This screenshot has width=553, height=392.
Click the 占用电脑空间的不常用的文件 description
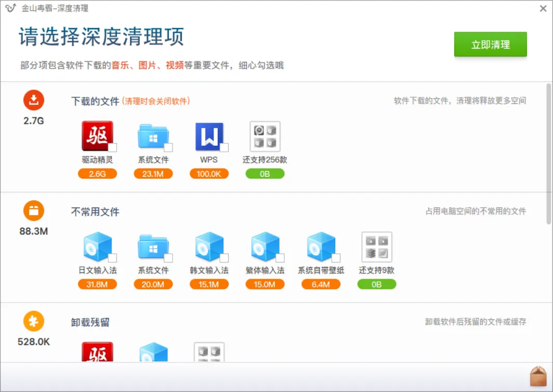pyautogui.click(x=476, y=211)
